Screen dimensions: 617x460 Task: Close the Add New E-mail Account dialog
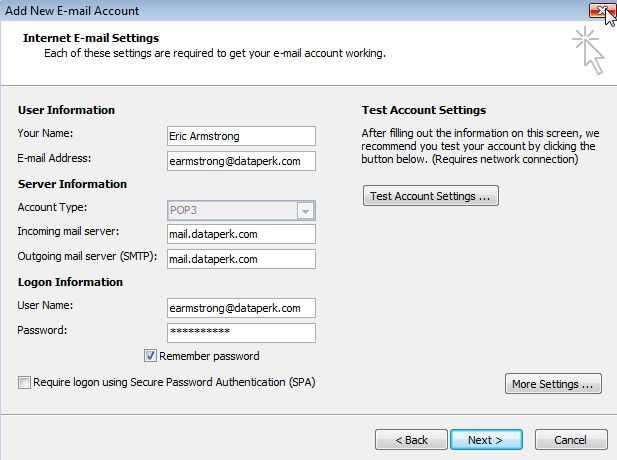click(601, 10)
